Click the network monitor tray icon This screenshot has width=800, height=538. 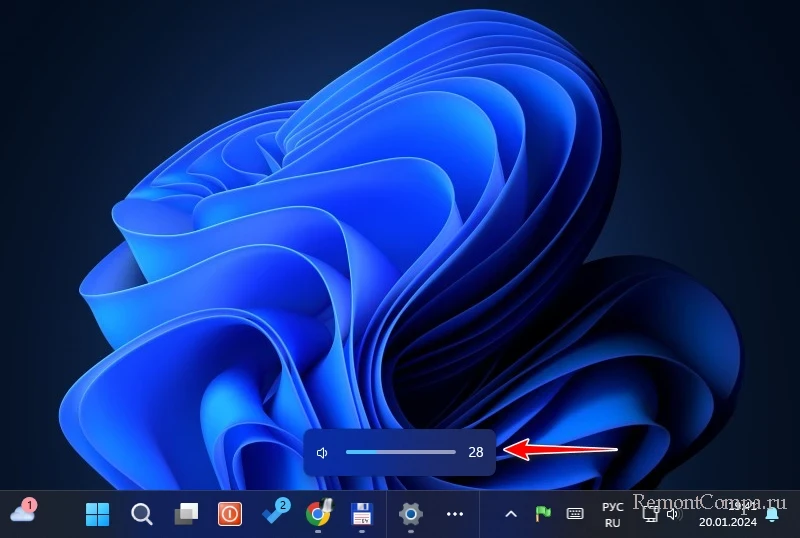(651, 515)
